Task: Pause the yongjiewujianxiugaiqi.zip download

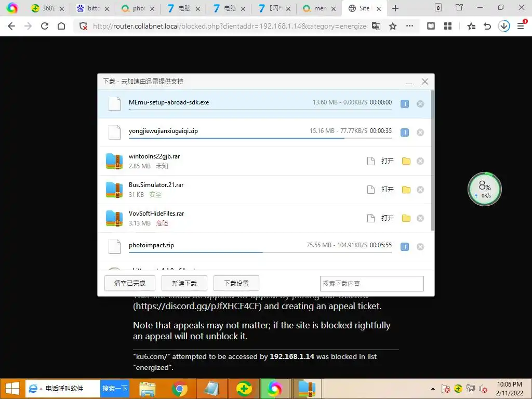Action: 404,132
